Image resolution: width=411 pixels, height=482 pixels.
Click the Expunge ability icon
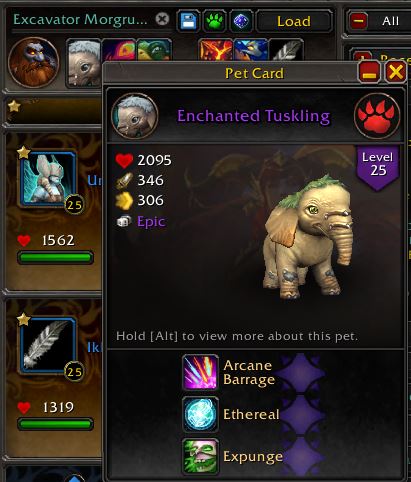pyautogui.click(x=200, y=456)
